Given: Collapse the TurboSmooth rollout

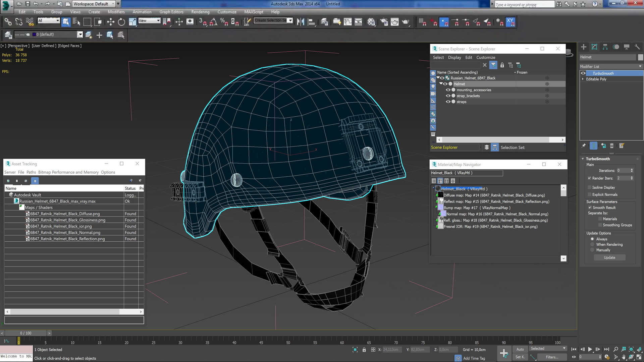Looking at the screenshot, I should [583, 159].
